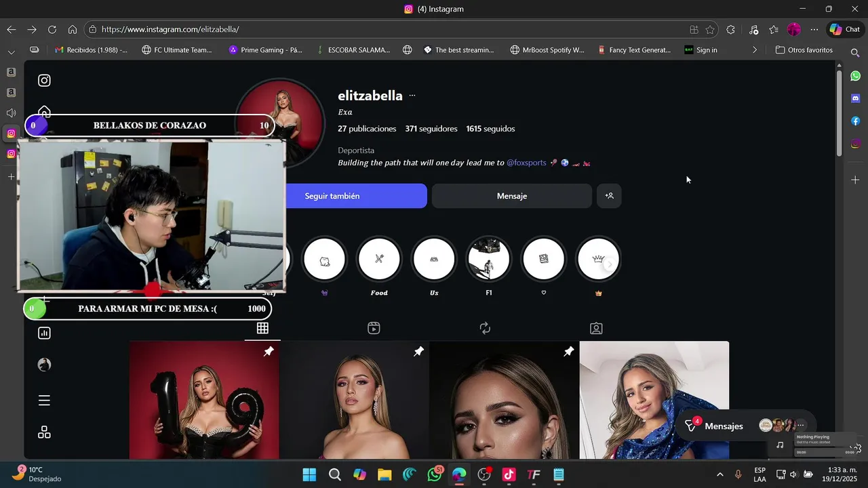Open Recibidos Gmail bookmark
The height and width of the screenshot is (488, 868).
pyautogui.click(x=91, y=49)
